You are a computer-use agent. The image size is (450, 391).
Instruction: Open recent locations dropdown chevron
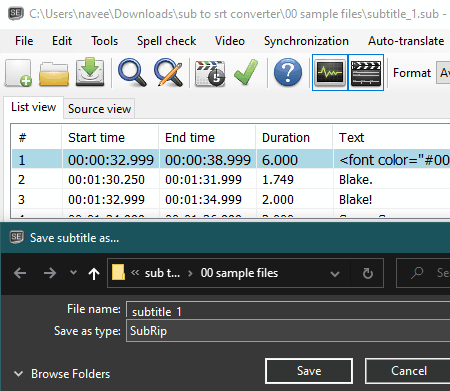pos(73,273)
